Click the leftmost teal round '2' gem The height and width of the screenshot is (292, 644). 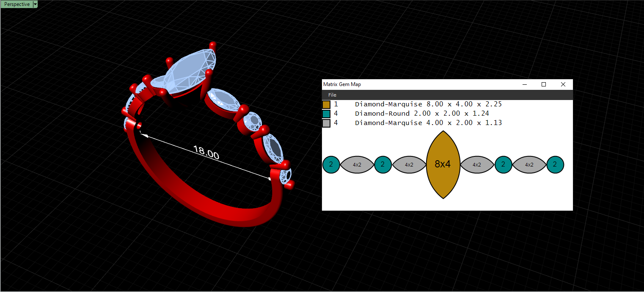331,164
